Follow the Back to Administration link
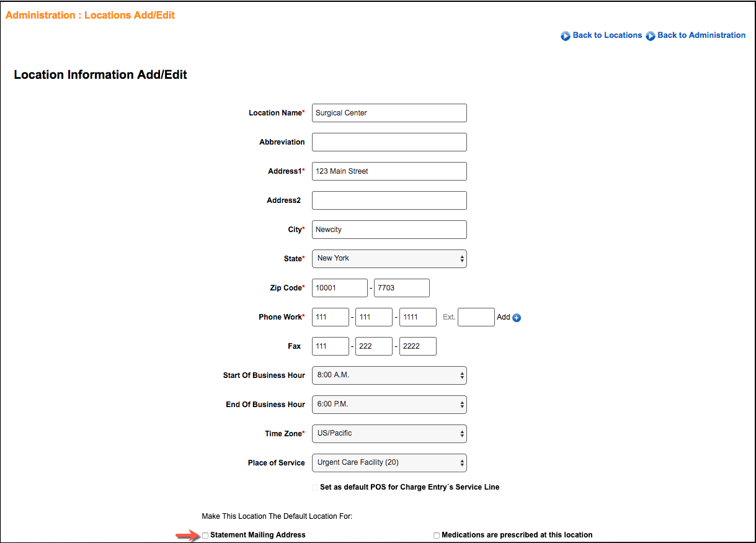 click(701, 35)
